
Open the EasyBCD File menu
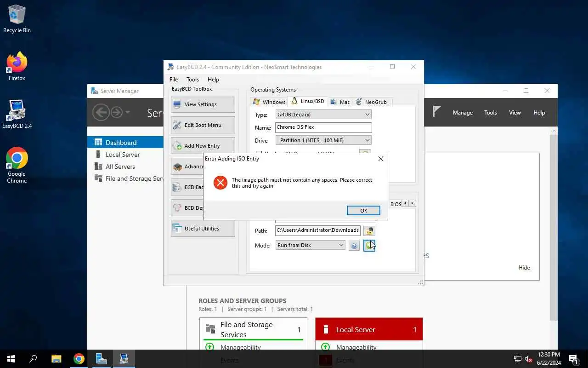point(174,79)
